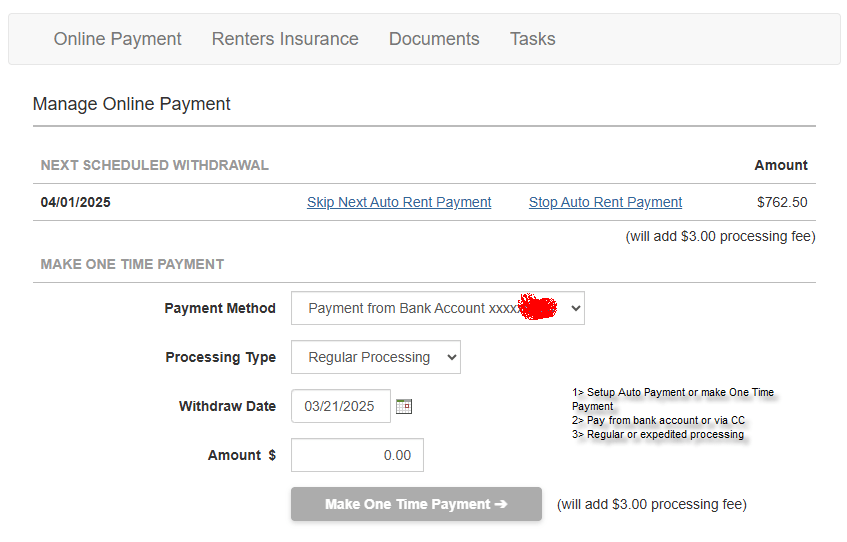Image resolution: width=847 pixels, height=542 pixels.
Task: Switch to the Online Payment tab
Action: (x=117, y=39)
